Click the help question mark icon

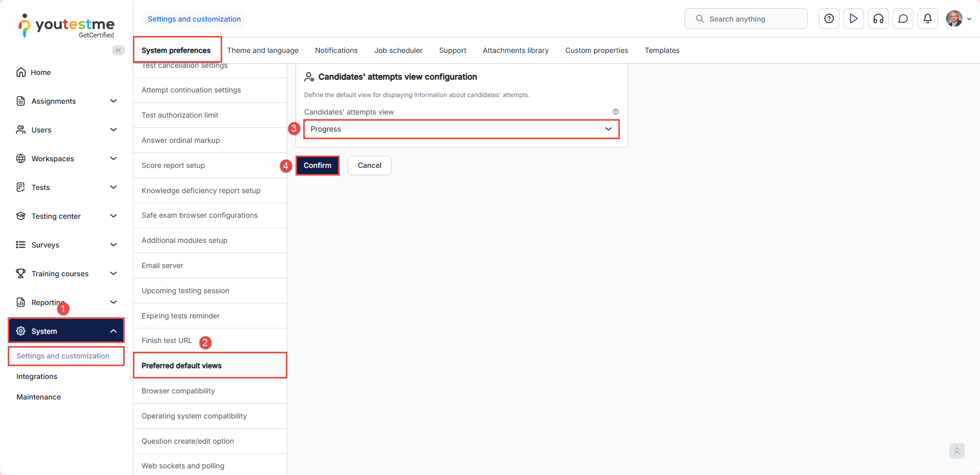[x=829, y=19]
